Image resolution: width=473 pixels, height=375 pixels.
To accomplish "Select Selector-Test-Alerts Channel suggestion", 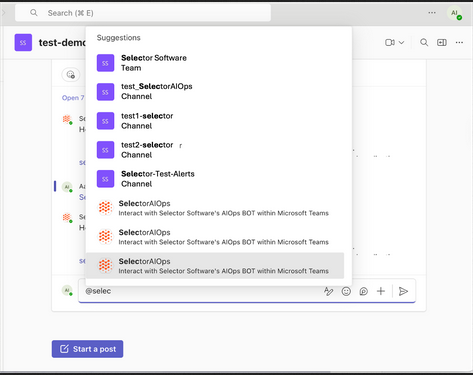I will pos(215,179).
